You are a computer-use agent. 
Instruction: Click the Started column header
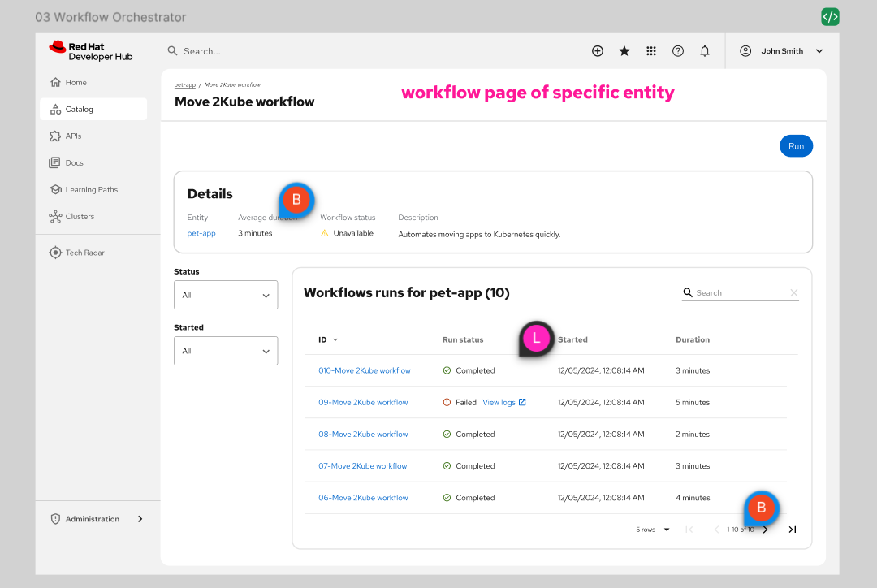point(572,339)
